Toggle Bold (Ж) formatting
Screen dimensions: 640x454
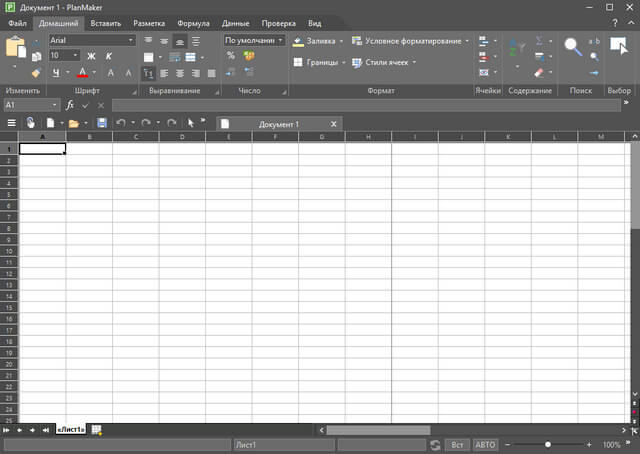(92, 56)
